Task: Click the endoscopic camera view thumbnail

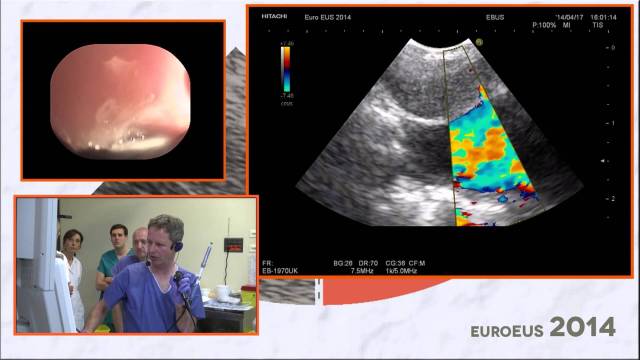Action: [x=123, y=100]
